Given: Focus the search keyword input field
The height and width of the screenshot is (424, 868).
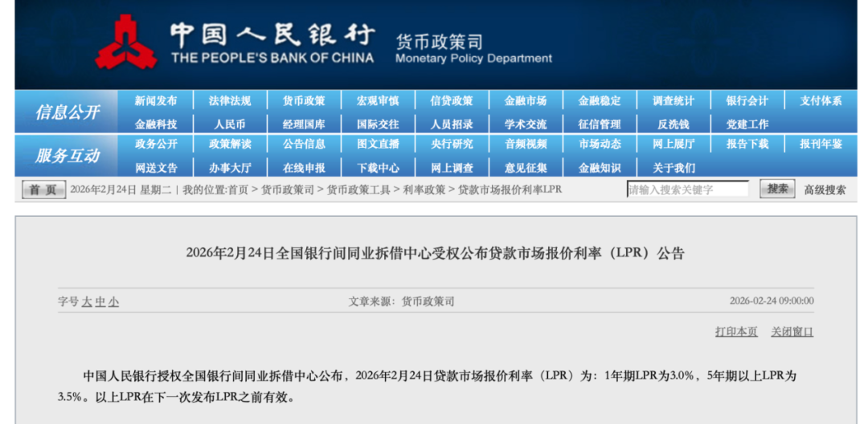Looking at the screenshot, I should tap(687, 190).
